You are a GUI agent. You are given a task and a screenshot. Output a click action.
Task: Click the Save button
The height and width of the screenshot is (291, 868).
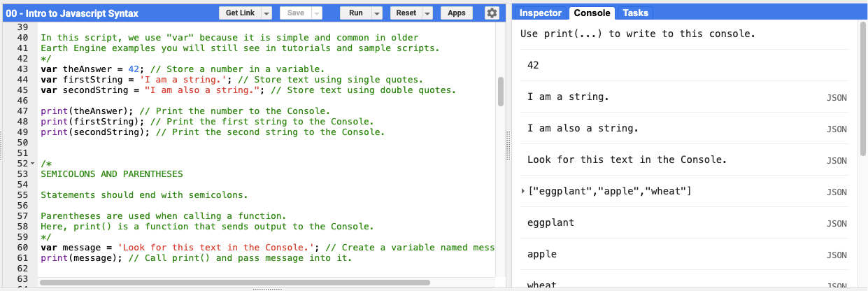[x=296, y=13]
